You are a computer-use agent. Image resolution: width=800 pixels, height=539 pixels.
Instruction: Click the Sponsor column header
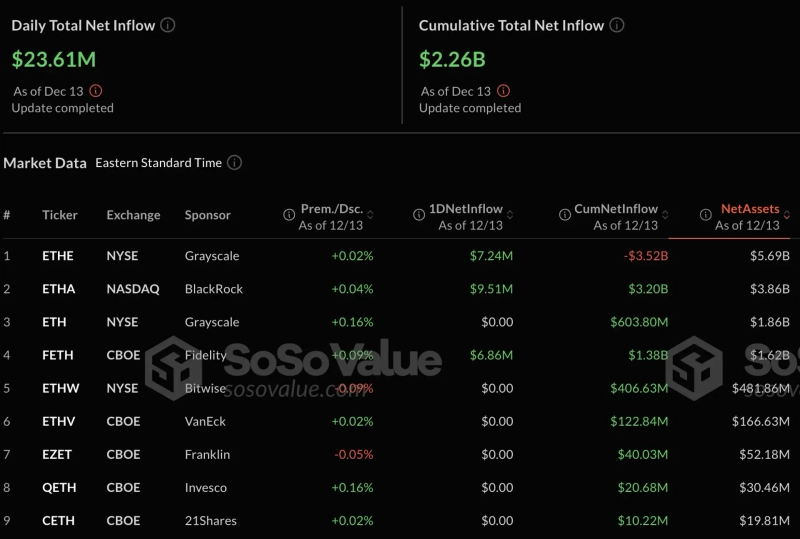click(x=207, y=215)
